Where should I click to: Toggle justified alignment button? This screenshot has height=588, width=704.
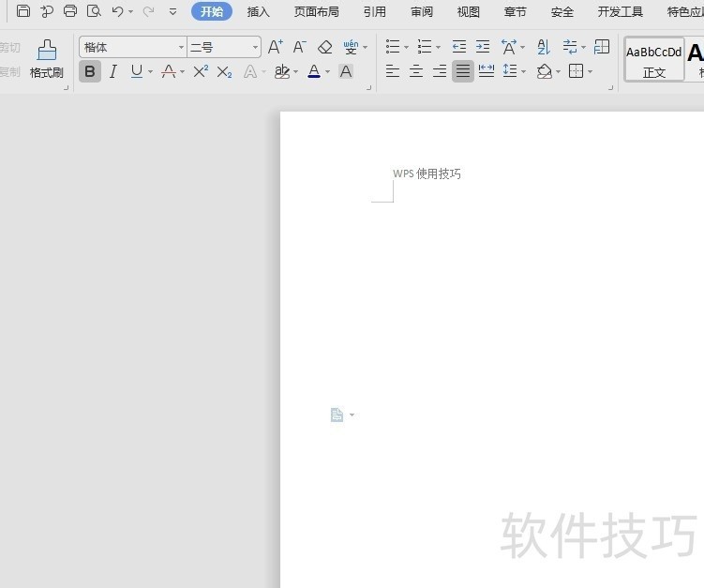click(463, 71)
